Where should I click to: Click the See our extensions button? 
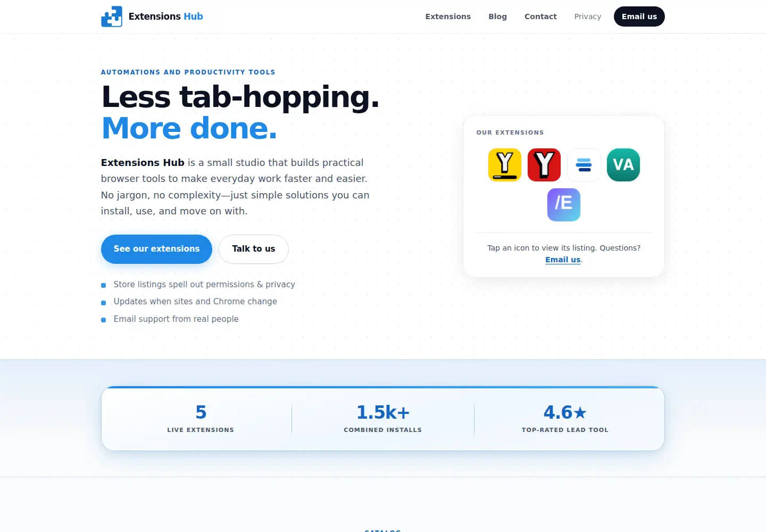(156, 249)
